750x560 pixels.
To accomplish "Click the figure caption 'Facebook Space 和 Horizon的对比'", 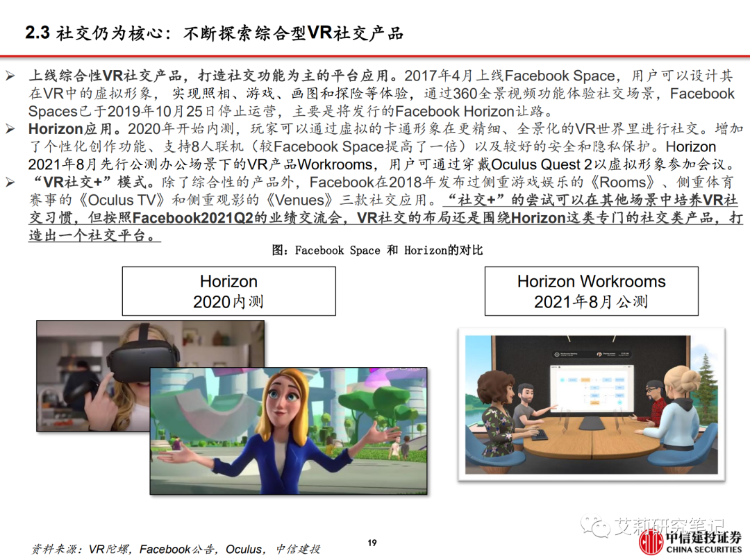I will click(377, 250).
